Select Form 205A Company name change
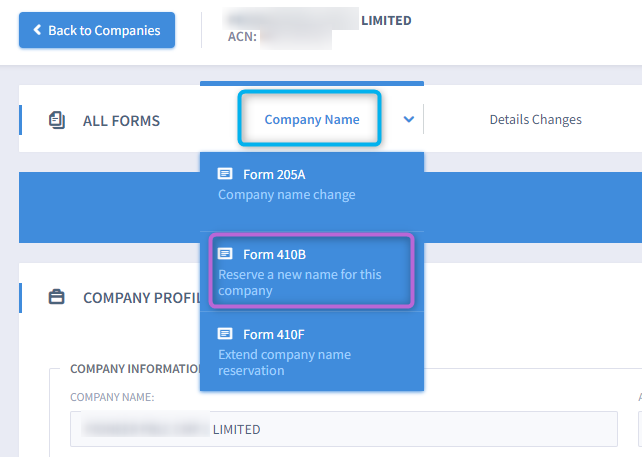 point(312,184)
